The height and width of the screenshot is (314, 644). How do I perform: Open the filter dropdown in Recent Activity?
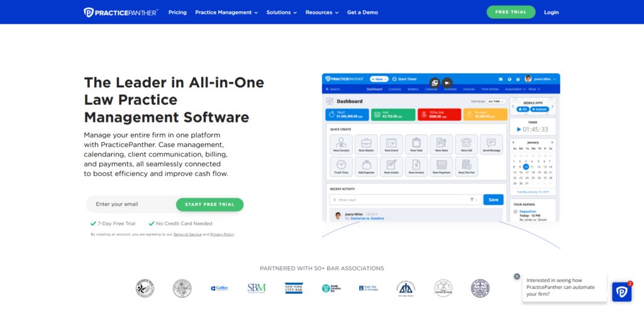pyautogui.click(x=474, y=200)
